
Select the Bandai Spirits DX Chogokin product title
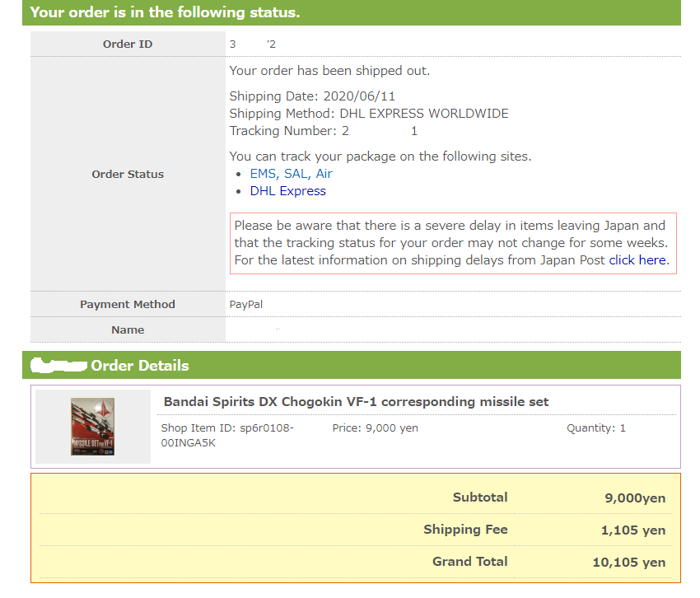coord(356,401)
